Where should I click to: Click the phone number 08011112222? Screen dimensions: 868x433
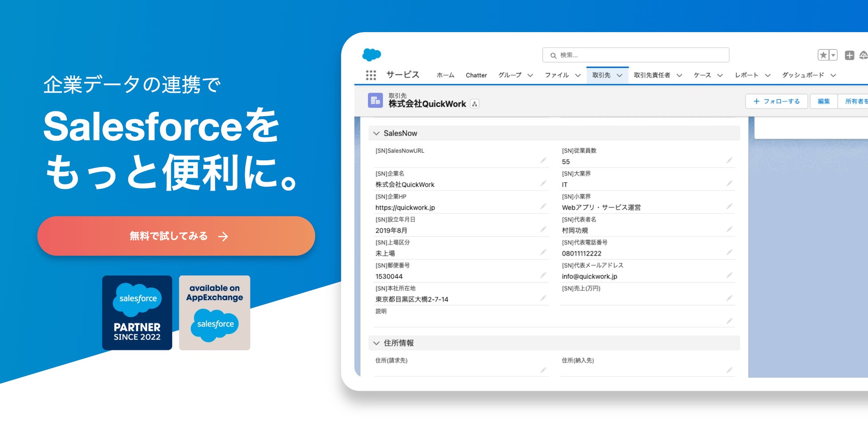(581, 253)
